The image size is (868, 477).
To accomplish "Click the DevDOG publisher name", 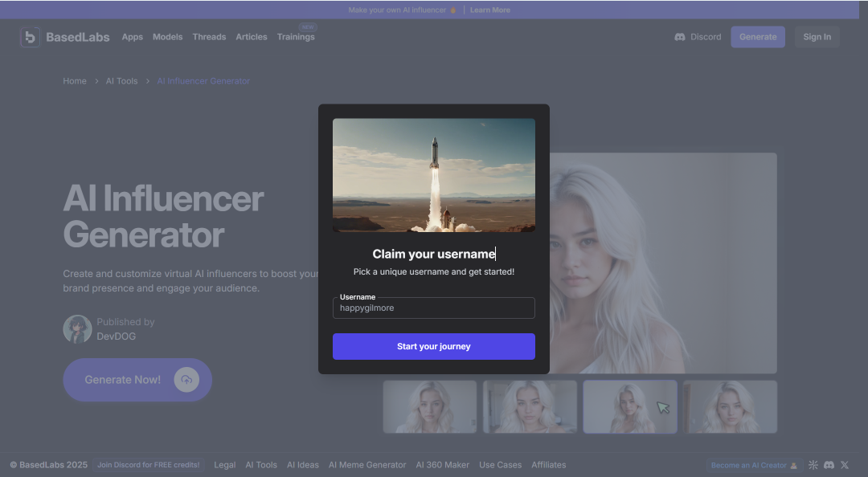I will [117, 336].
